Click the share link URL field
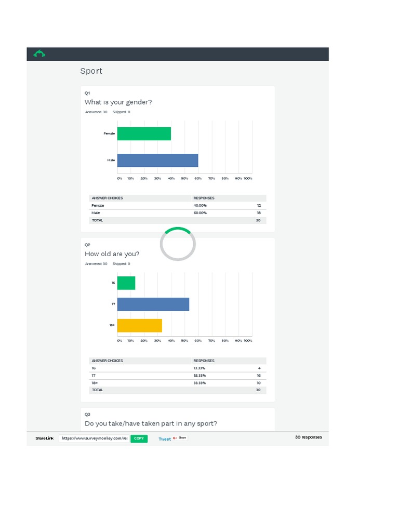The image size is (399, 532). (x=94, y=438)
